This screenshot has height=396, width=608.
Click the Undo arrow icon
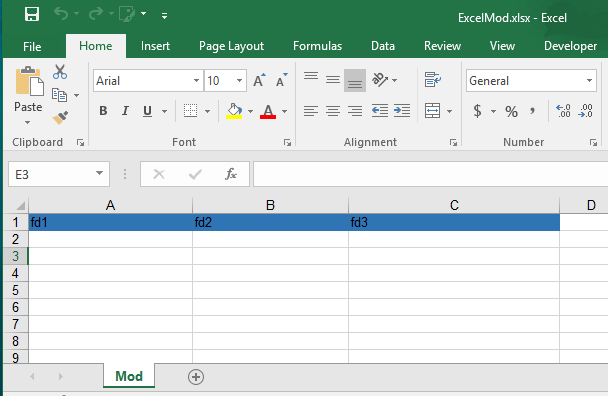pyautogui.click(x=61, y=14)
